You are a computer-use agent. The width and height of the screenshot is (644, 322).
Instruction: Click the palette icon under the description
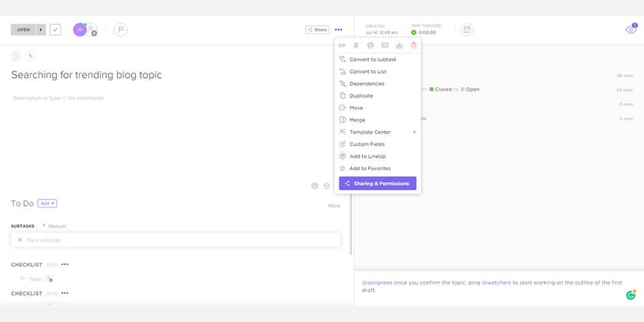click(x=315, y=186)
